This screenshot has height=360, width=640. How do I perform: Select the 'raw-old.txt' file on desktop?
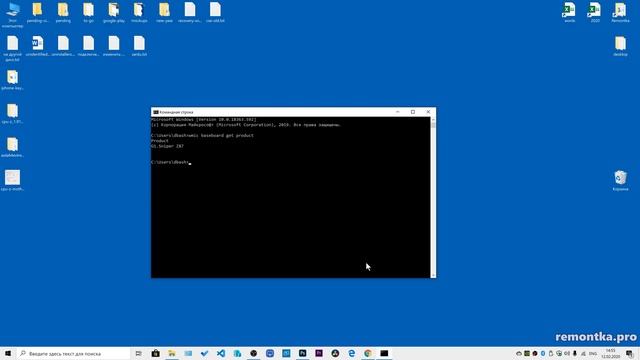click(215, 12)
